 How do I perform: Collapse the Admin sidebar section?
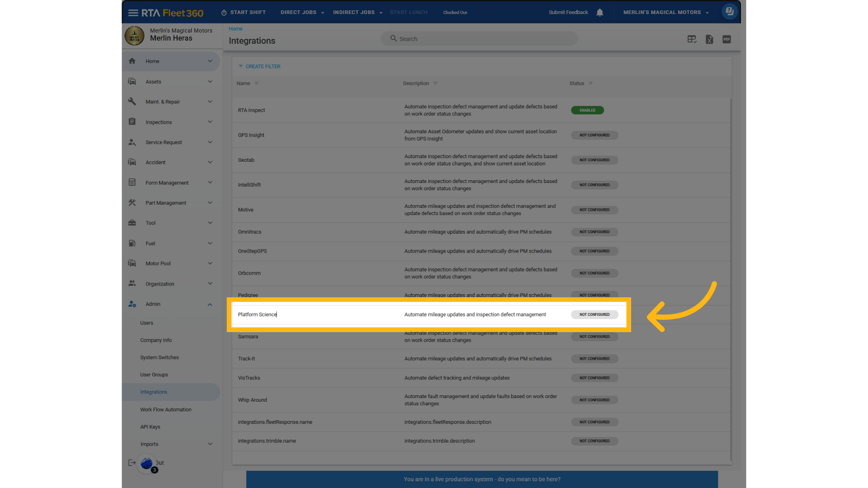point(210,305)
